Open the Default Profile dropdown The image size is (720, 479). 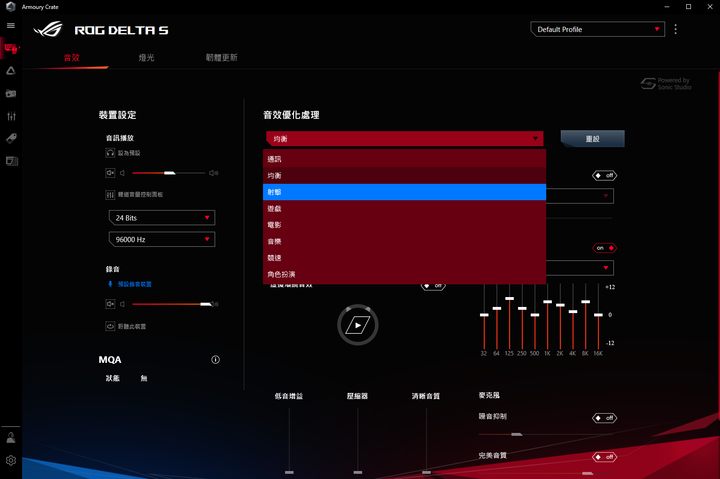[597, 29]
